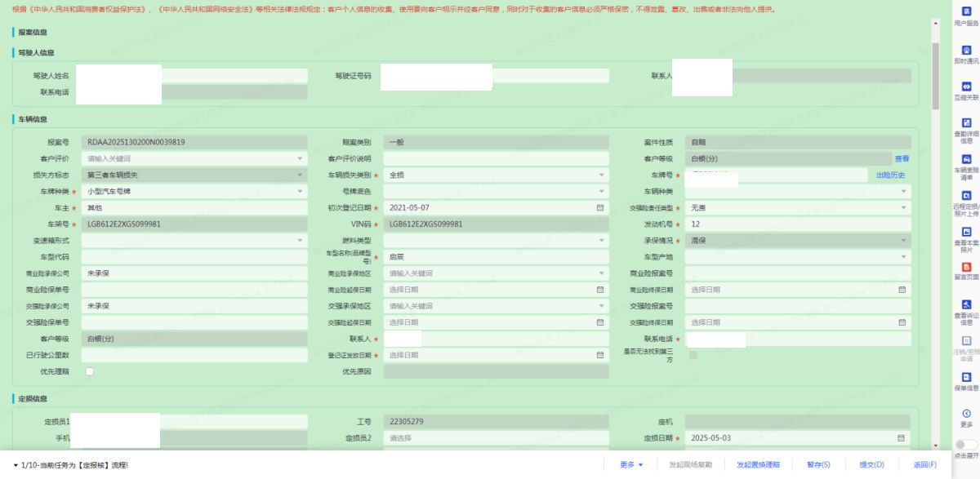980x479 pixels.
Task: Expand the 车辆损失类别 dropdown
Action: coord(496,175)
